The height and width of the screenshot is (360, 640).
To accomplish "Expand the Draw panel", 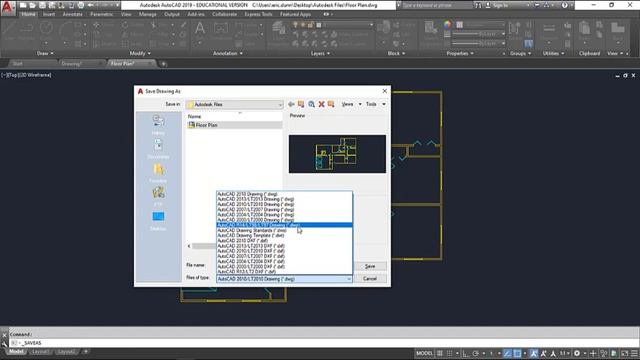I will coord(45,53).
